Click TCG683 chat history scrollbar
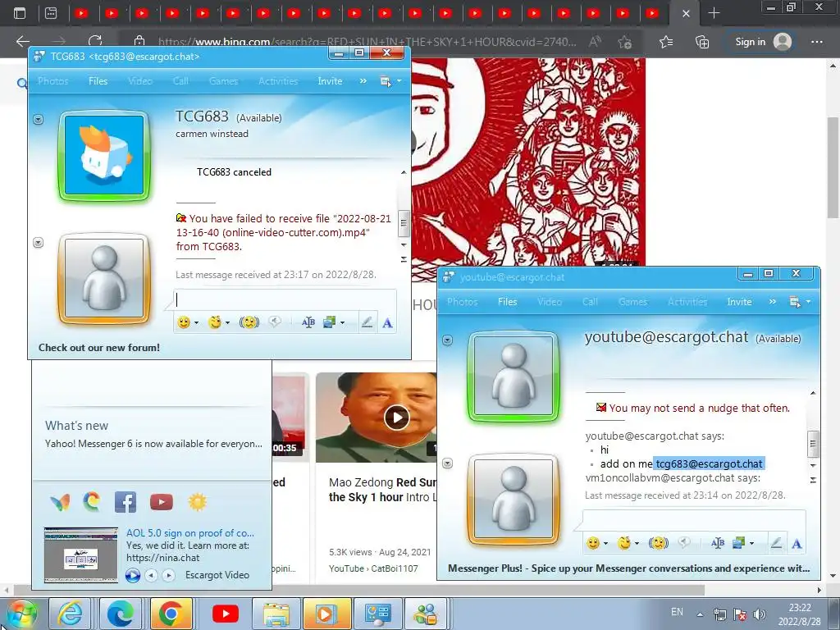 tap(404, 222)
